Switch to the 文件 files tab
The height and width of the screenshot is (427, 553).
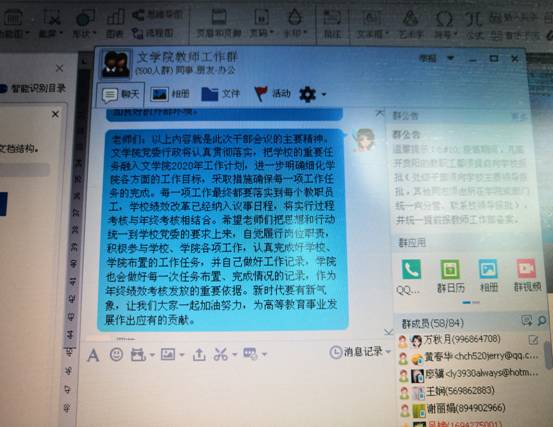pyautogui.click(x=220, y=94)
